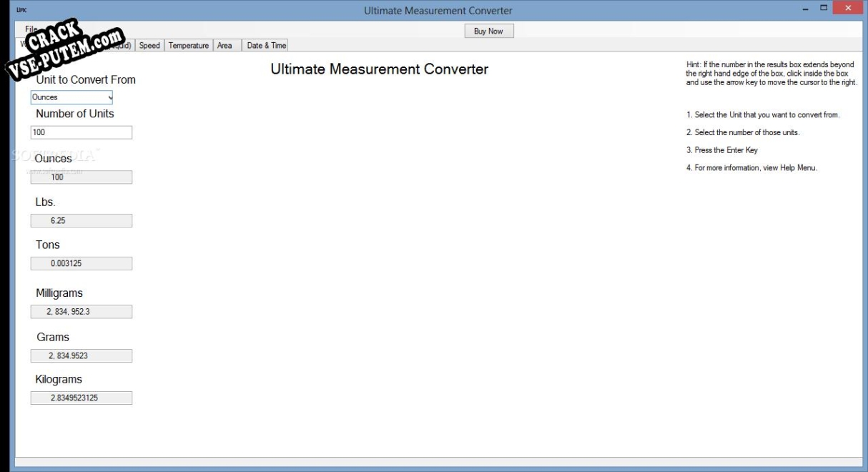Click the 'Tons' label
This screenshot has height=472, width=868.
click(x=48, y=245)
